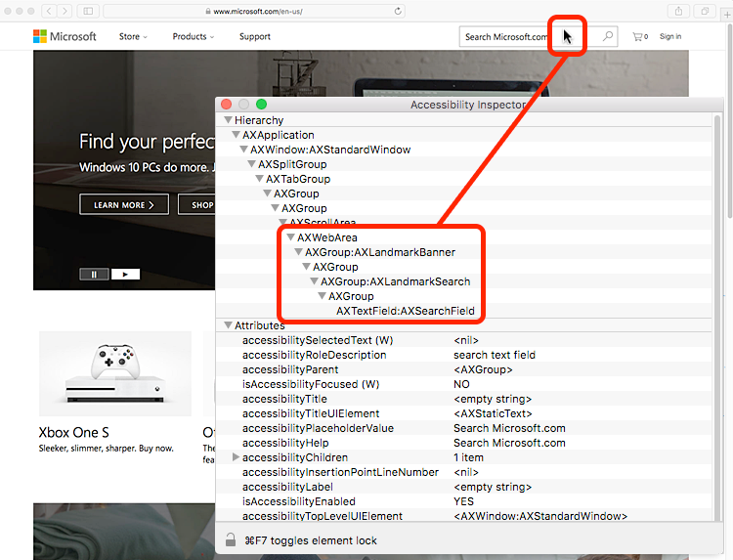Show all tabs with the tab overview icon
The image size is (733, 560).
tap(704, 11)
